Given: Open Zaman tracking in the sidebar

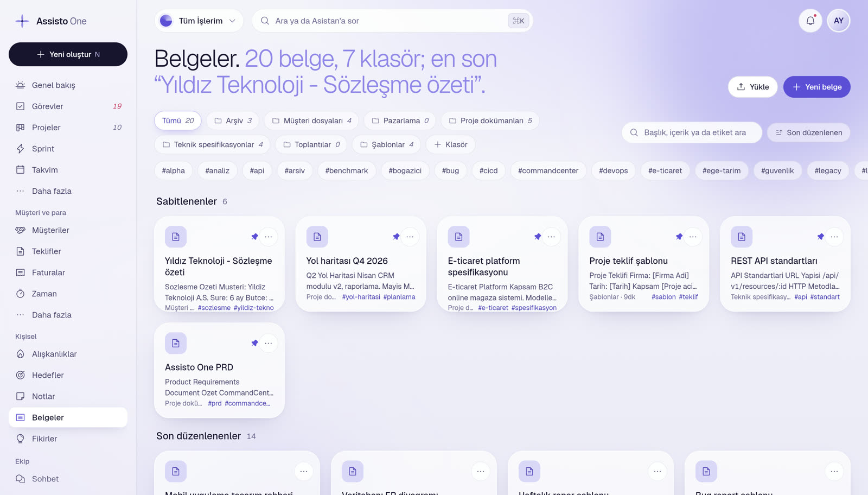Looking at the screenshot, I should pos(68,294).
